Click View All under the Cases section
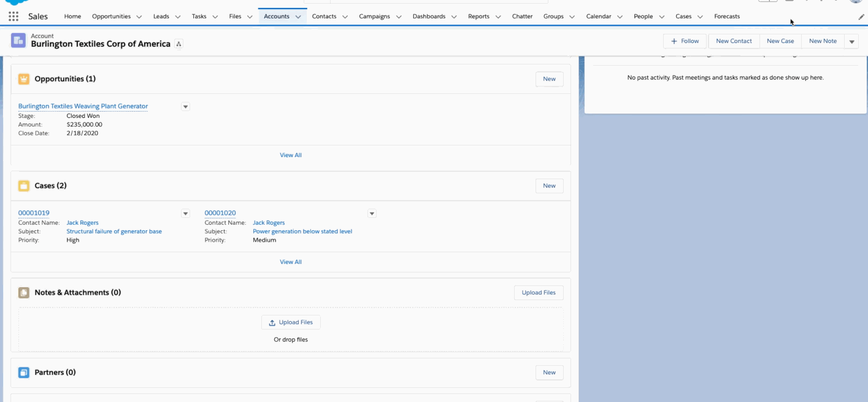The image size is (868, 402). (290, 261)
